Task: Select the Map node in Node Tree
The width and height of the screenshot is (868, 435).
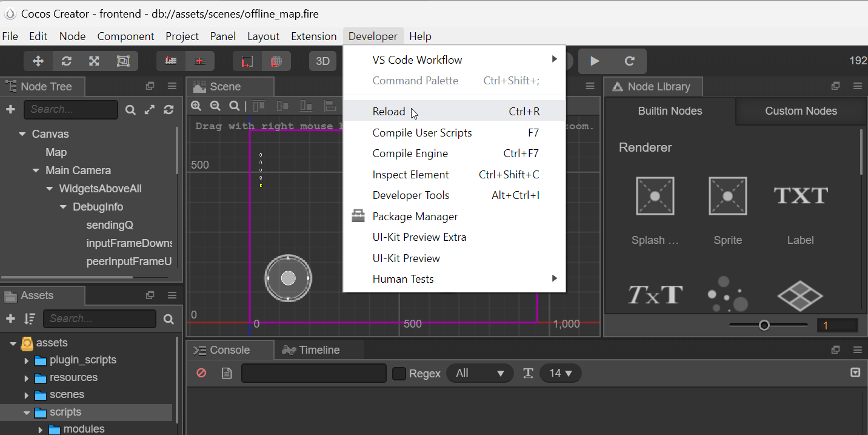Action: (x=56, y=152)
